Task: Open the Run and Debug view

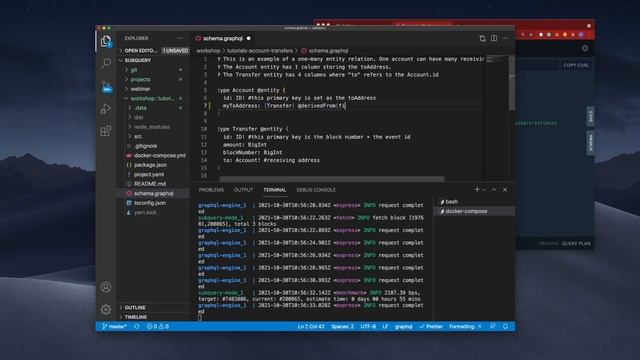Action: point(106,108)
